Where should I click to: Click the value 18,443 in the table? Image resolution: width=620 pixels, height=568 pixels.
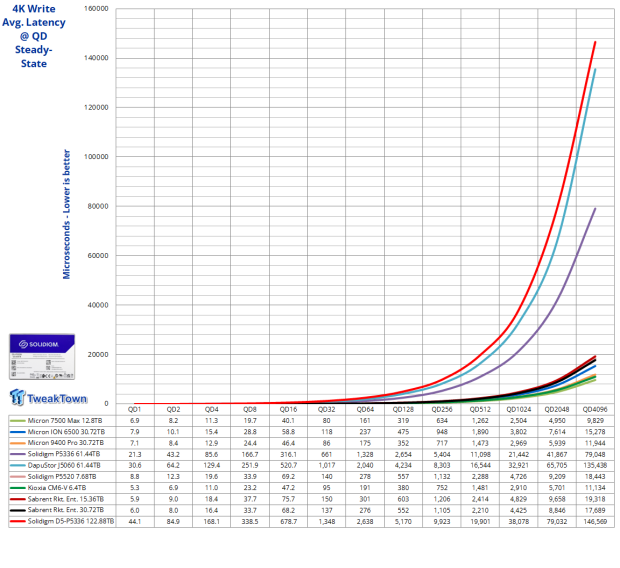pos(595,476)
